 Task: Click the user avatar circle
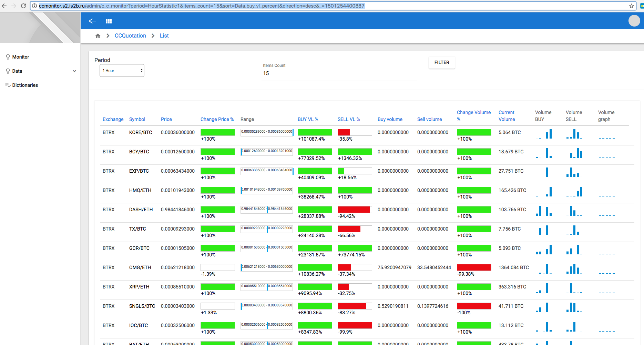[634, 21]
